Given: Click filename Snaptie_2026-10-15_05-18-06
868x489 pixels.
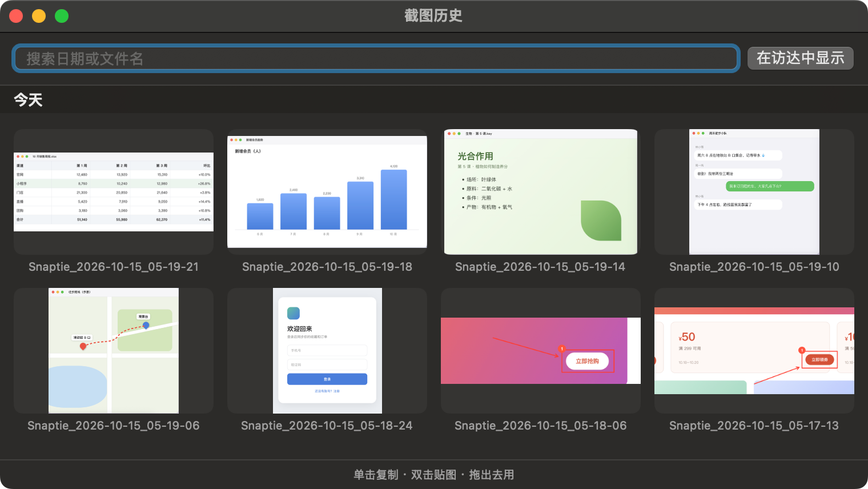Looking at the screenshot, I should coord(541,426).
